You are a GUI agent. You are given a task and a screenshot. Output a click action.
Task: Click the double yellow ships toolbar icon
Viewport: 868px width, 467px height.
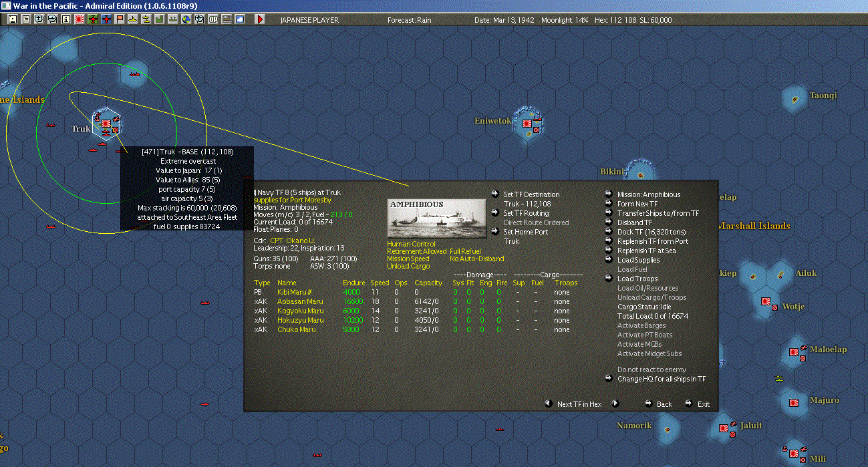pyautogui.click(x=146, y=19)
